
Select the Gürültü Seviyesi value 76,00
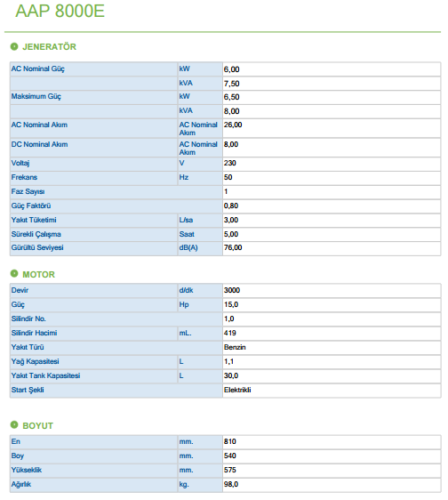point(233,247)
